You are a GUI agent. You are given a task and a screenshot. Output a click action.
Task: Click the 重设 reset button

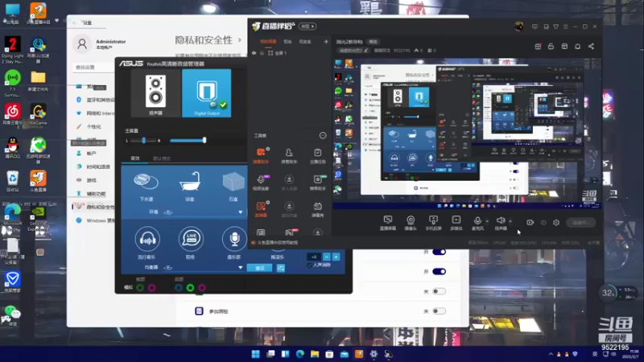coord(259,268)
